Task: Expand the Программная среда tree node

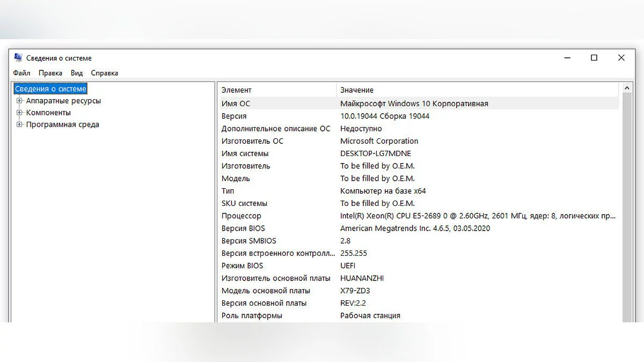Action: click(x=20, y=124)
